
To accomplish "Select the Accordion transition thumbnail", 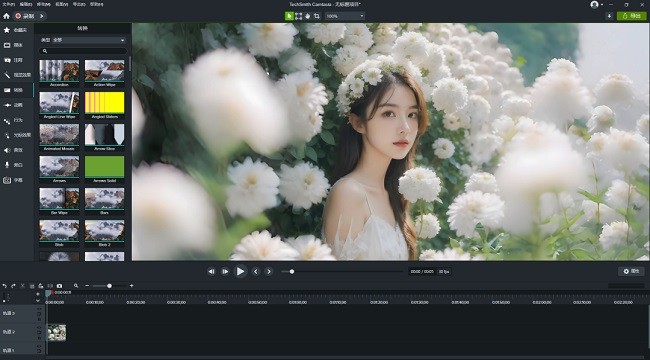I will tap(59, 71).
